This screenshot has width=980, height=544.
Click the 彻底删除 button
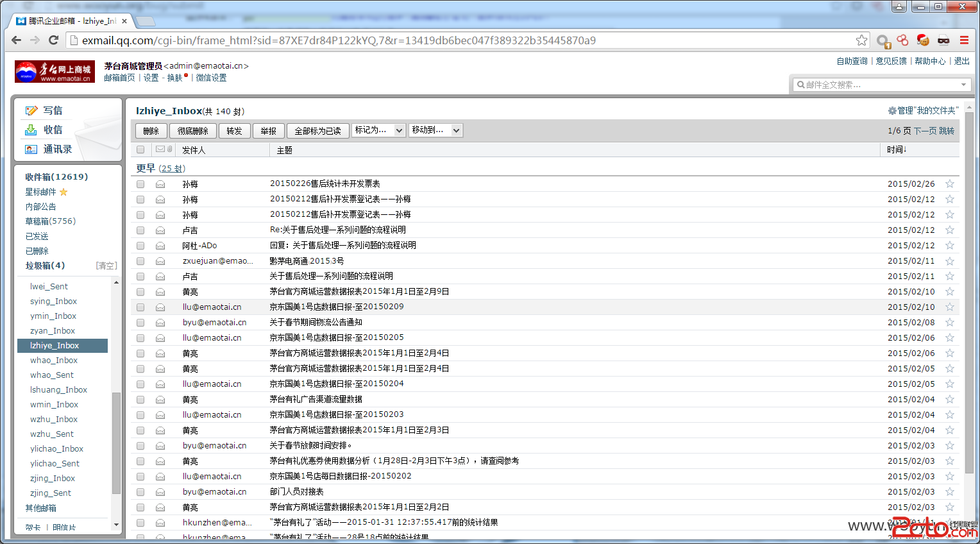tap(193, 131)
